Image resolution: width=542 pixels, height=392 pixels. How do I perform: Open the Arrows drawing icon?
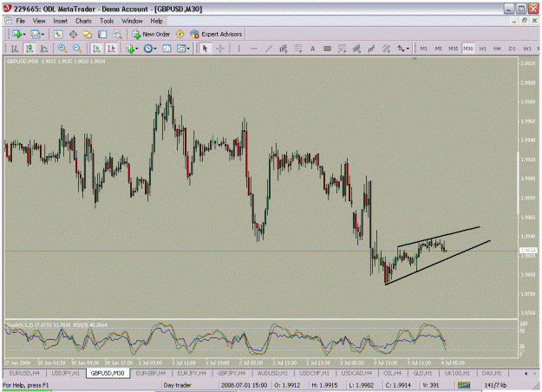coord(401,49)
